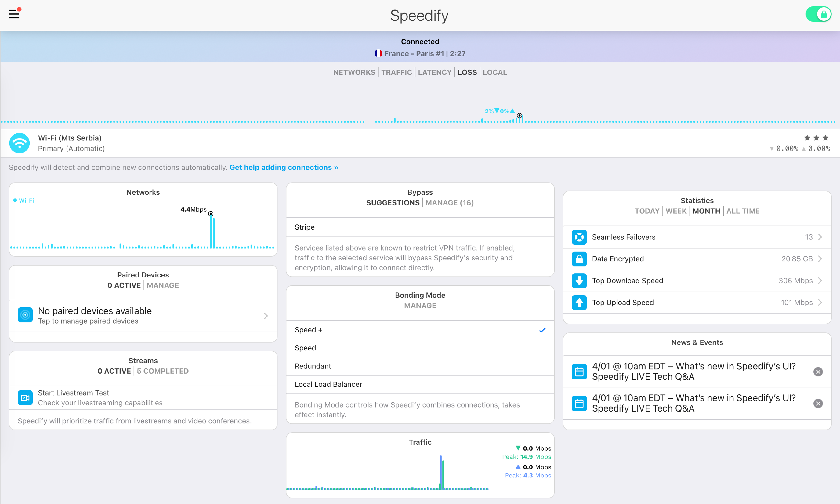
Task: Switch to the LATENCY graph tab
Action: point(434,72)
